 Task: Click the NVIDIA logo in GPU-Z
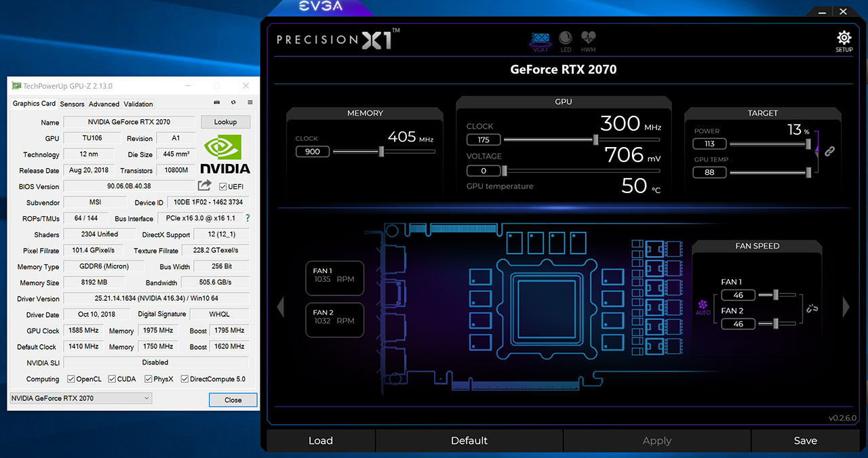[225, 154]
